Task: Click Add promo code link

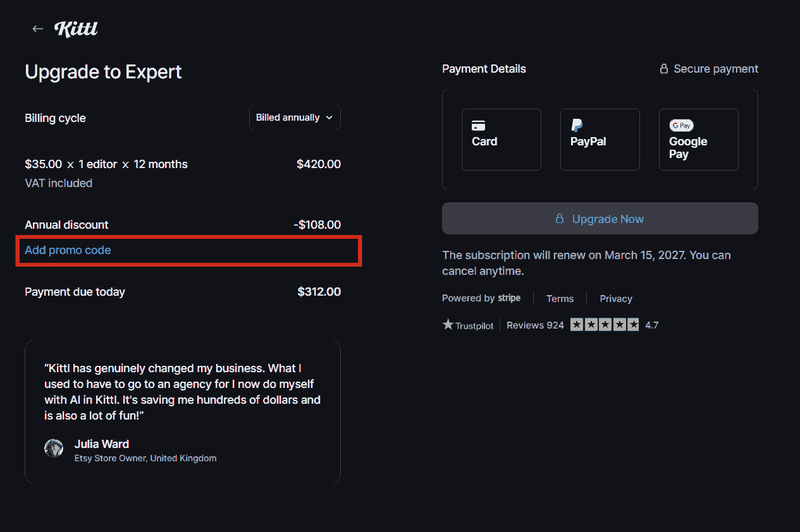Action: coord(68,250)
